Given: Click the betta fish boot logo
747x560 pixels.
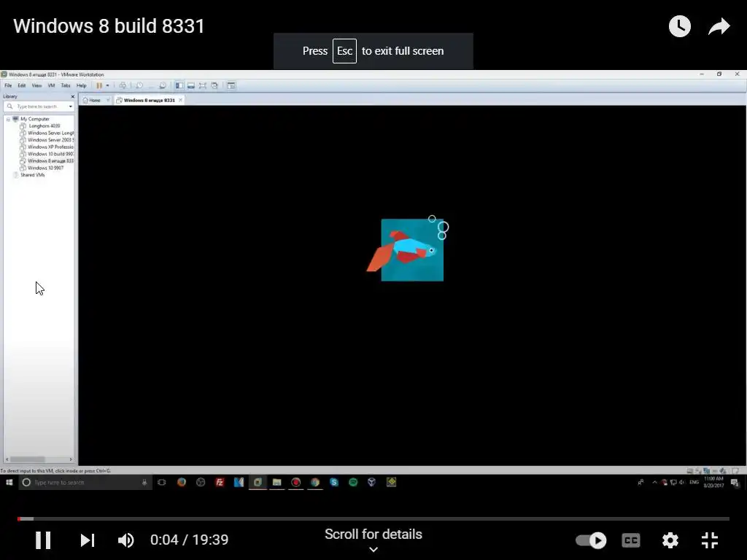Looking at the screenshot, I should [x=407, y=249].
